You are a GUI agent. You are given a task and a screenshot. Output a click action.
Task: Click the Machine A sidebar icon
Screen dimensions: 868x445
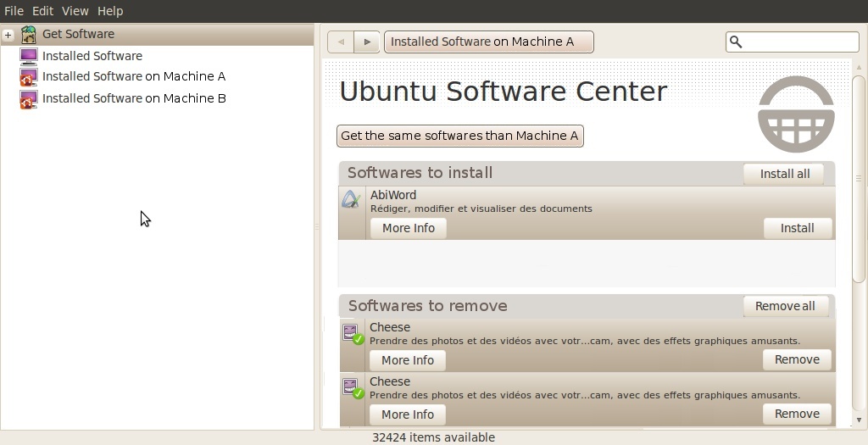tap(29, 77)
